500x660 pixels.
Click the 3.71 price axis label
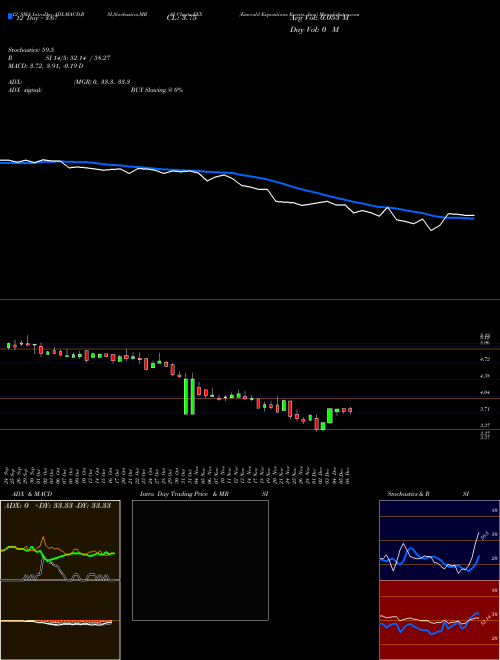tap(486, 409)
